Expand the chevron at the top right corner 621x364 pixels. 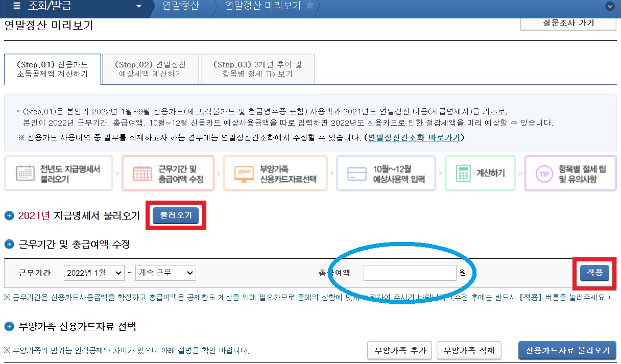pyautogui.click(x=610, y=7)
